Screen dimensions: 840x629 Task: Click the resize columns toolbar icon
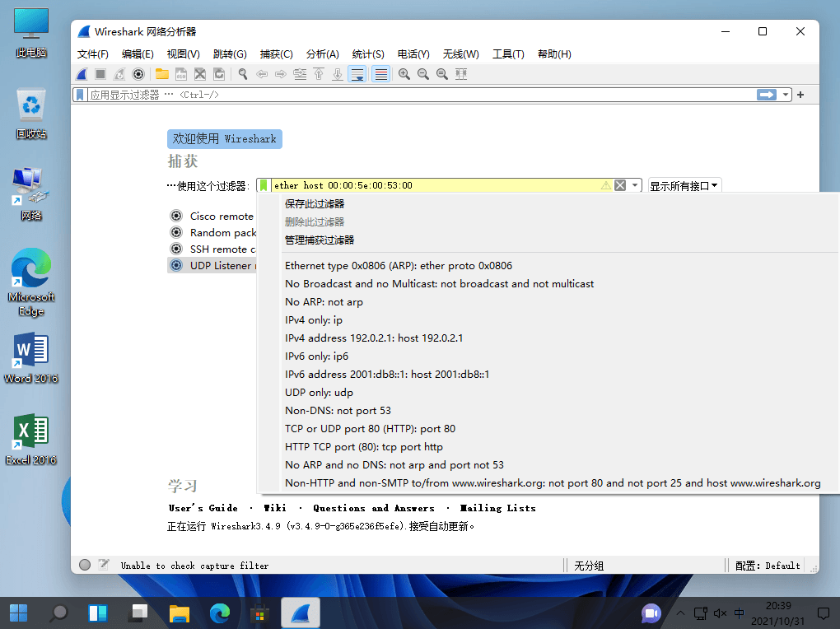pos(461,74)
